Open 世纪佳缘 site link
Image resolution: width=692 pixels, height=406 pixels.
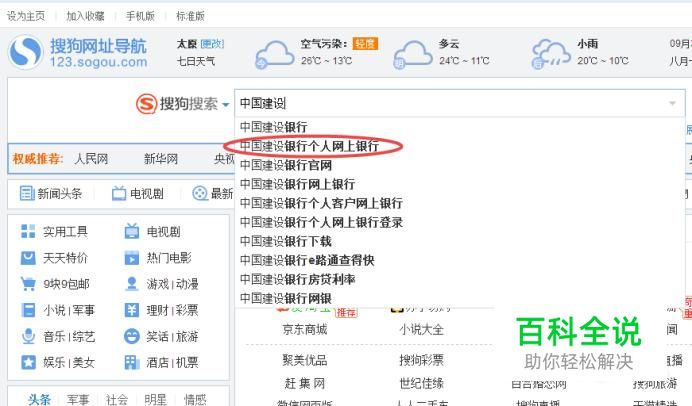[x=421, y=383]
